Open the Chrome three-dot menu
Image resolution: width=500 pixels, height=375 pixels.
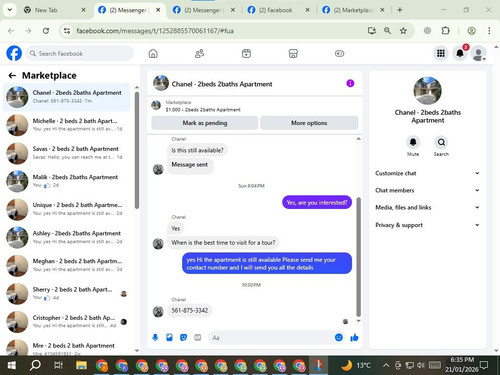[x=489, y=31]
